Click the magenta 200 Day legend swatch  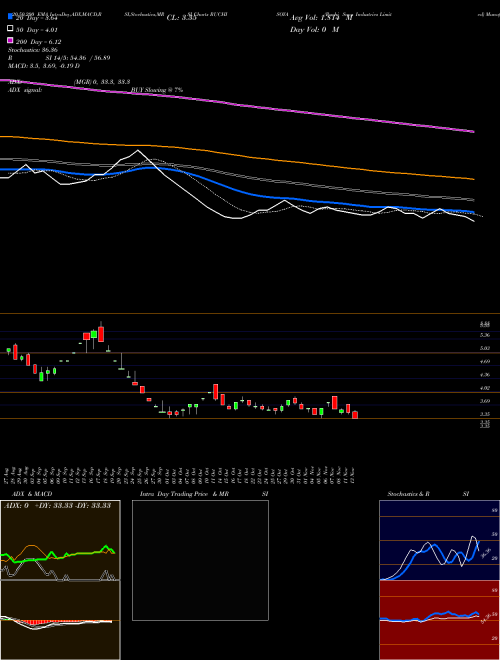click(x=10, y=41)
